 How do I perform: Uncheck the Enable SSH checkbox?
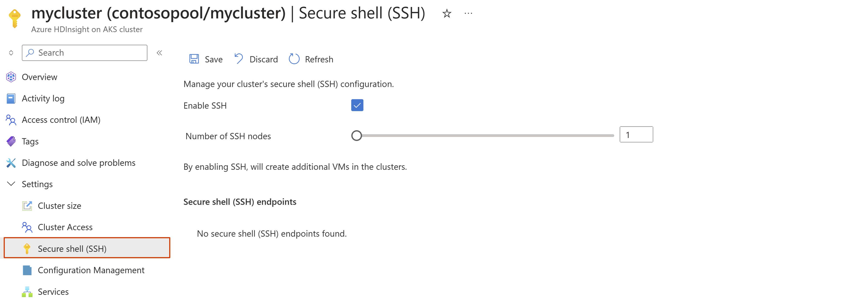tap(357, 105)
